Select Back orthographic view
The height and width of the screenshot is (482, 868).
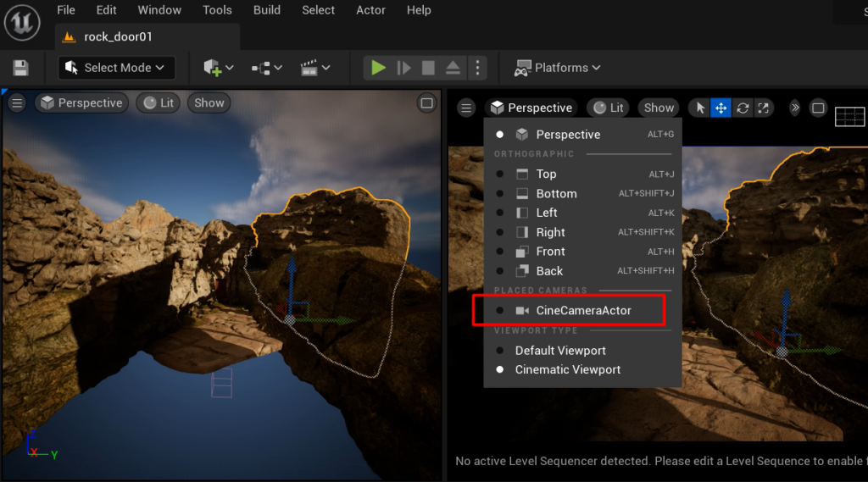[x=583, y=271]
